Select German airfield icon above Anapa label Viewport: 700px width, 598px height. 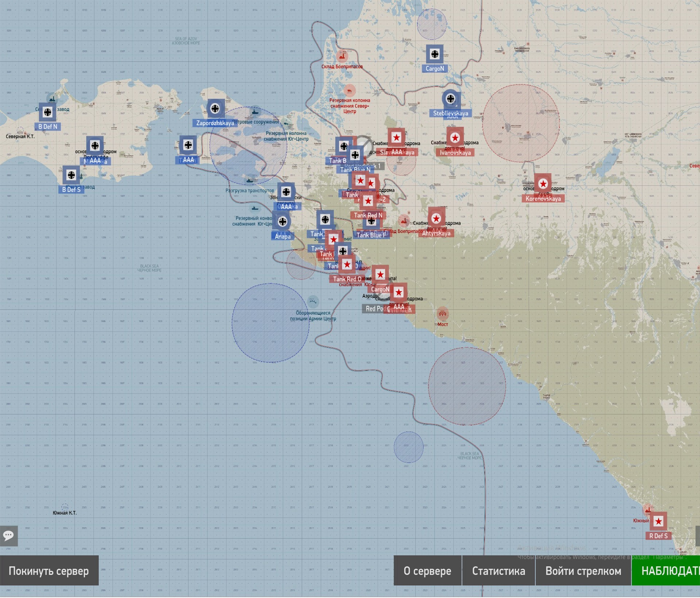282,221
